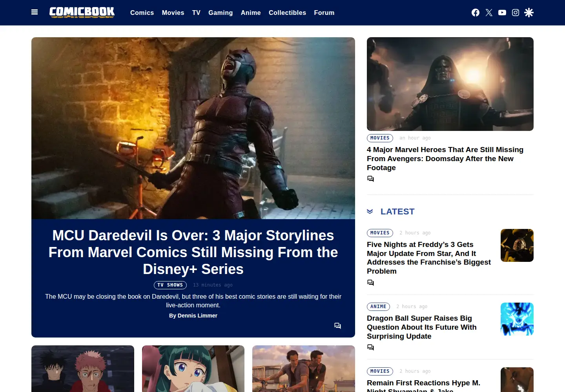Open the Five Nights at Freddy's thumbnail
Image resolution: width=565 pixels, height=392 pixels.
click(x=517, y=245)
